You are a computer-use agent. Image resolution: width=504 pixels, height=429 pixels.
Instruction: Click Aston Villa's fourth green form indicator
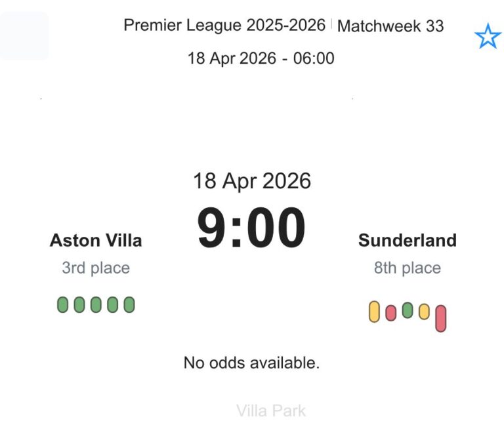coord(113,305)
